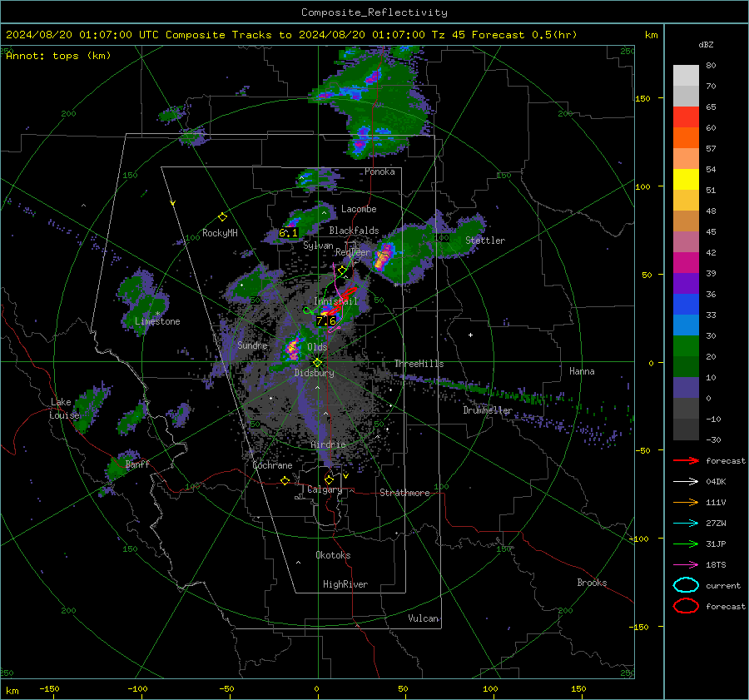Viewport: 749px width, 700px height.
Task: Click the yellow diamond marker above Calgary
Action: click(x=329, y=479)
